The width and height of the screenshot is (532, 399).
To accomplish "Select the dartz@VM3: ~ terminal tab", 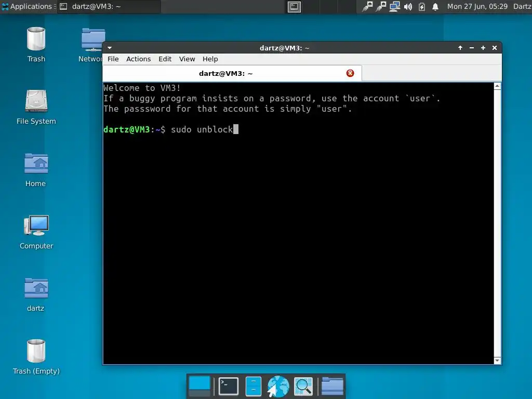I will 232,73.
